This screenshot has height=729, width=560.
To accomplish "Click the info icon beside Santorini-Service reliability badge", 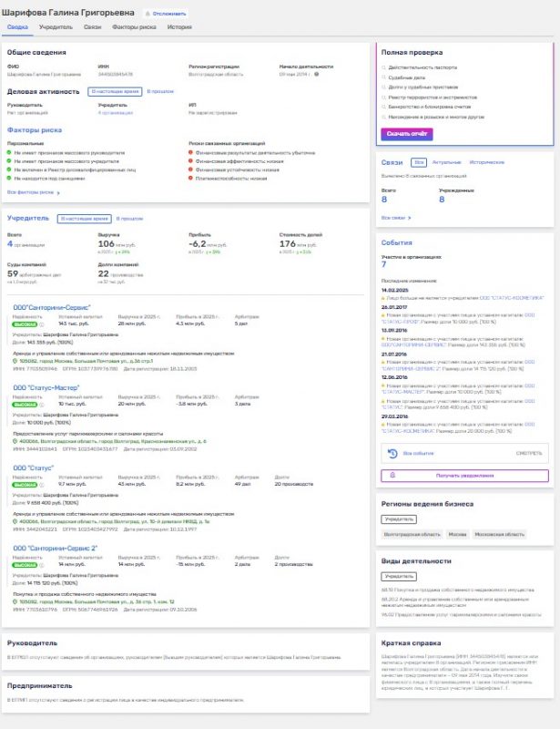I will (40, 323).
